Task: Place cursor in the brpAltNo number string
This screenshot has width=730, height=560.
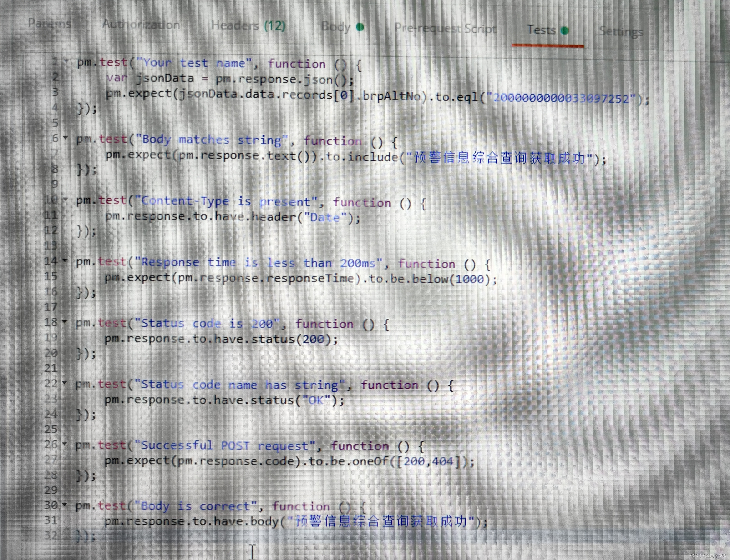Action: click(561, 99)
